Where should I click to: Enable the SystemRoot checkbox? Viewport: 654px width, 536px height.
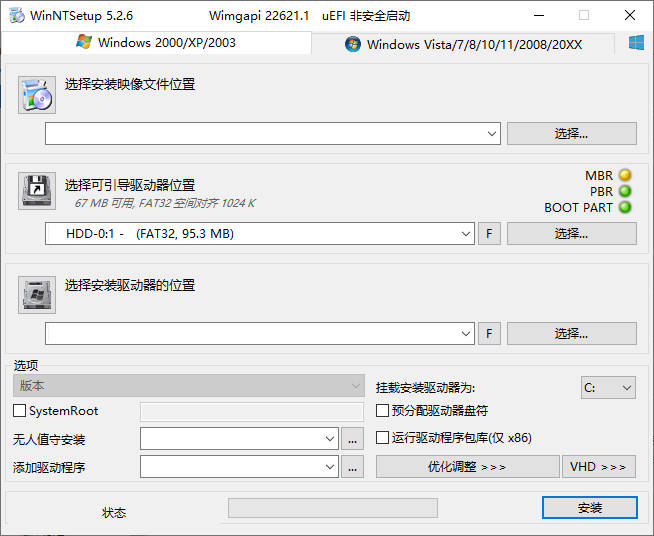point(20,410)
